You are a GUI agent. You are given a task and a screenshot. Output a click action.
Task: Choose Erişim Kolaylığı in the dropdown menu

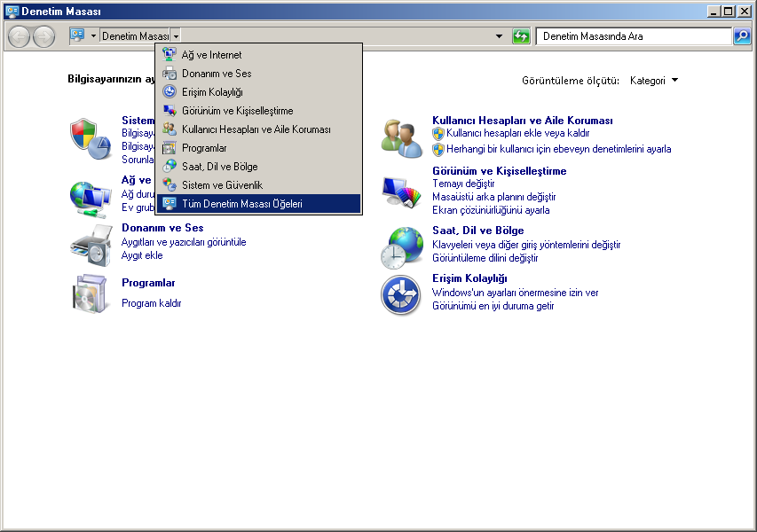coord(259,91)
